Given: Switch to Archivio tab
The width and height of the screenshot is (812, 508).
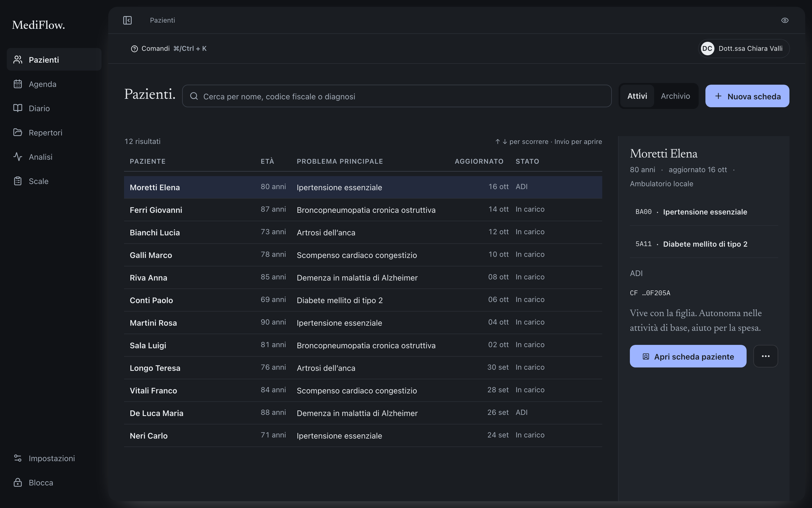Looking at the screenshot, I should coord(675,96).
